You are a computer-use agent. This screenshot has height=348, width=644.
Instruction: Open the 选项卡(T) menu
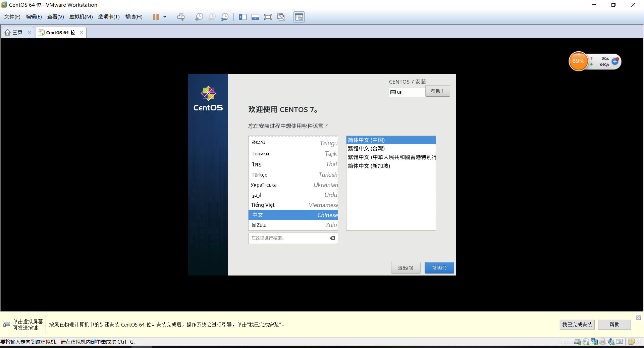tap(109, 17)
